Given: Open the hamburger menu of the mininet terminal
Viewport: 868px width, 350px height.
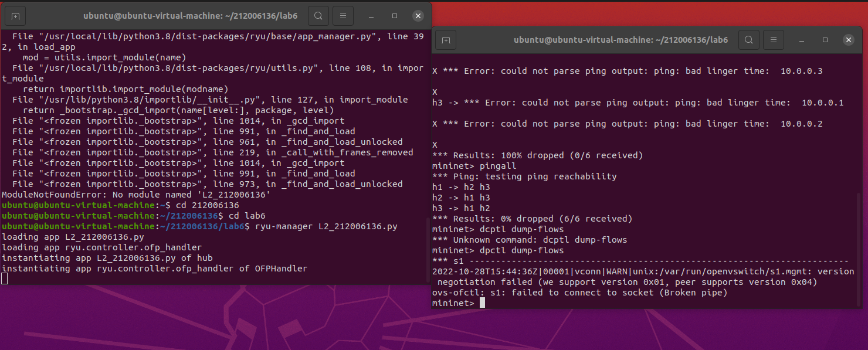Looking at the screenshot, I should click(774, 40).
